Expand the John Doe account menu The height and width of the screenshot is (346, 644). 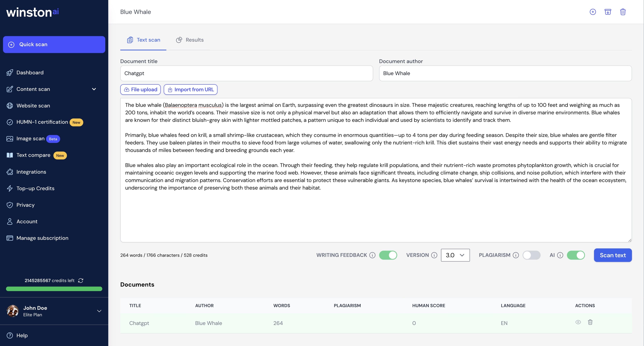(99, 311)
